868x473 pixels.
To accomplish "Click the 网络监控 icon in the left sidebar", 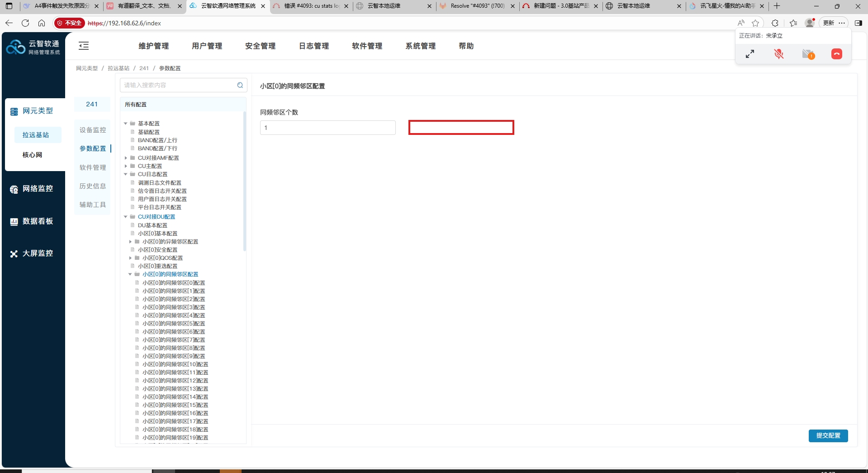I will pyautogui.click(x=14, y=189).
